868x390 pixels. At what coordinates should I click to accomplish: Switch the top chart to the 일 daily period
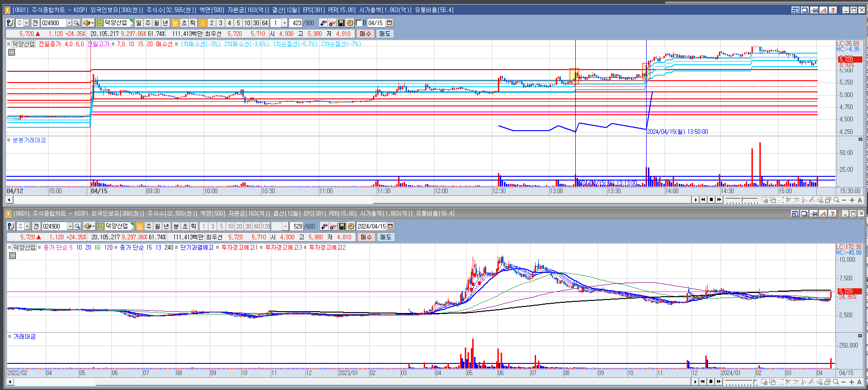(139, 23)
